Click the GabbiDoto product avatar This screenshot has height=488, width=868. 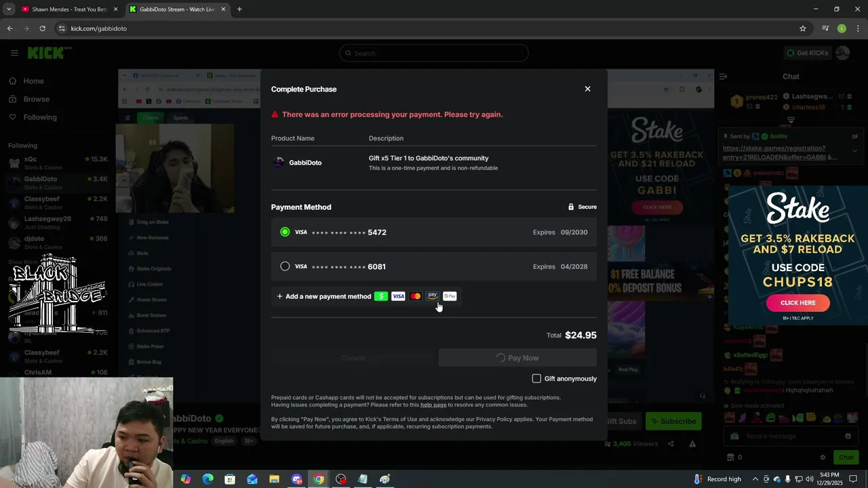tap(278, 163)
